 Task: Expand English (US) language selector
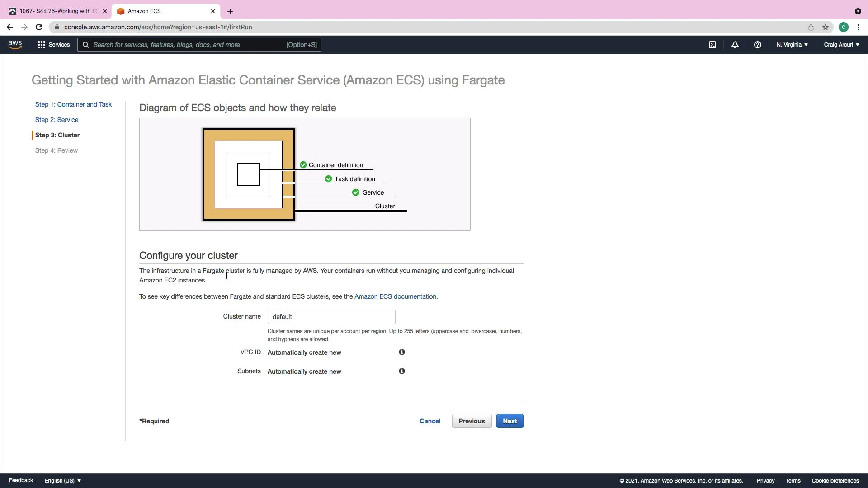(63, 480)
